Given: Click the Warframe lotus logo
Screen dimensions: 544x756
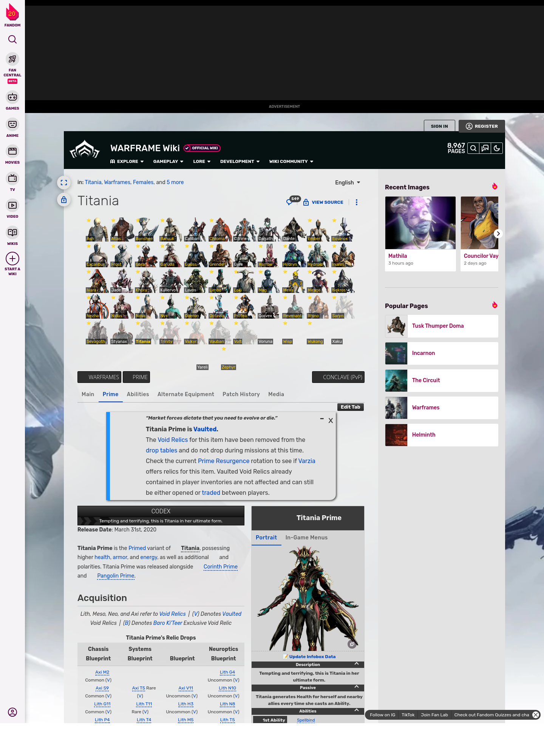Looking at the screenshot, I should (x=85, y=150).
